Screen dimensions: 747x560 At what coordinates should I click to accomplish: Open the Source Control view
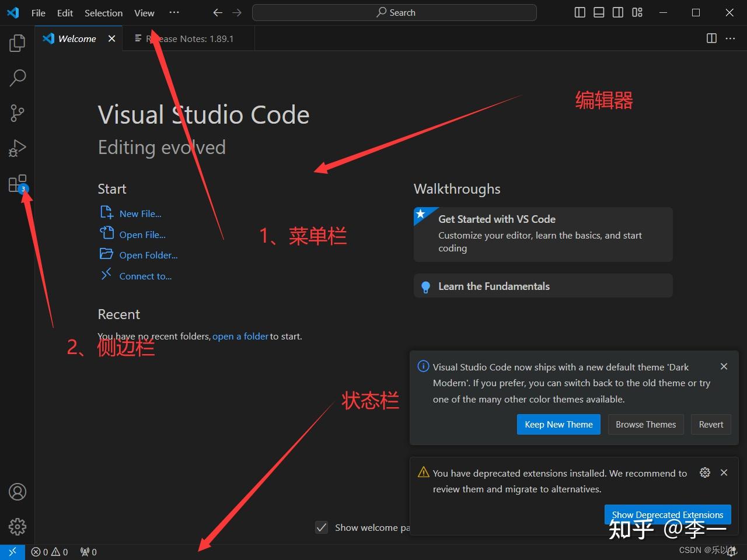click(17, 113)
